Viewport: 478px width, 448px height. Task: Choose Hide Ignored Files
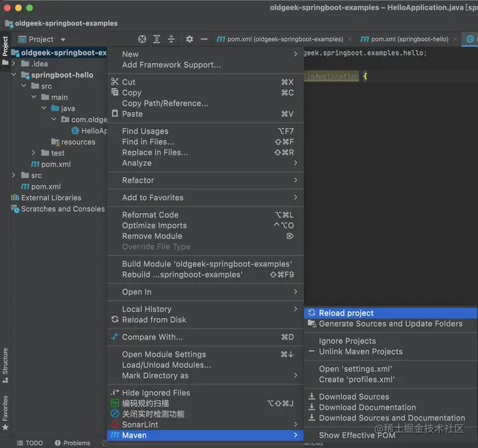point(205,392)
